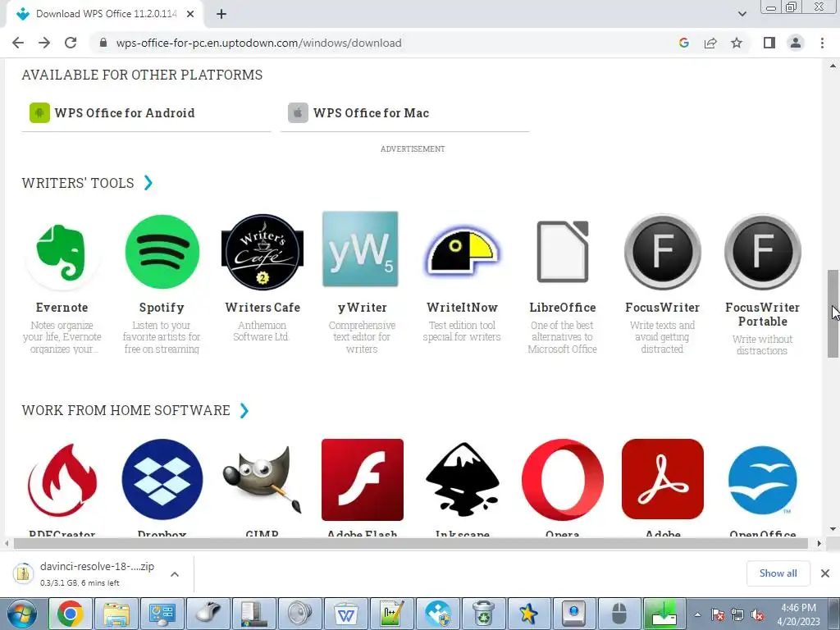Open the yWriter title link
The width and height of the screenshot is (840, 630).
pyautogui.click(x=362, y=308)
